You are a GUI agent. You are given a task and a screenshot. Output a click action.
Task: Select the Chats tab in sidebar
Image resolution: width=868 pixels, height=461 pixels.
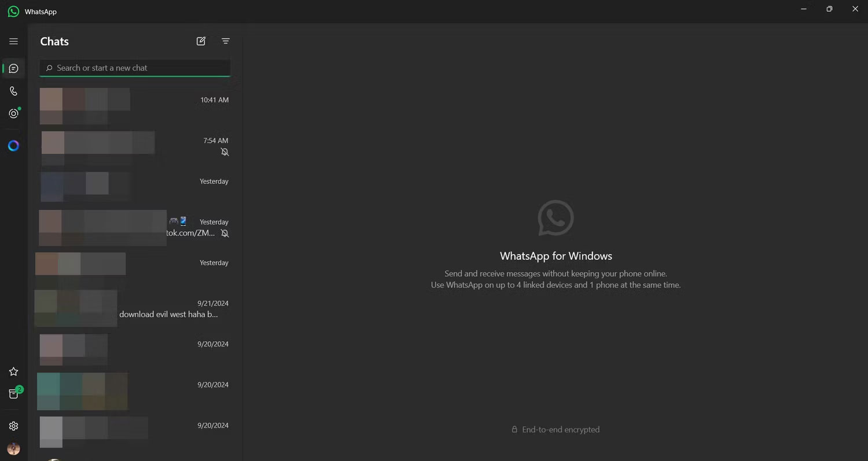[13, 69]
